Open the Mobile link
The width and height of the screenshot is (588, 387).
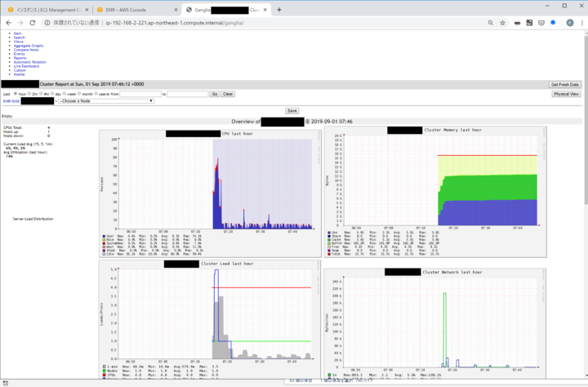19,74
